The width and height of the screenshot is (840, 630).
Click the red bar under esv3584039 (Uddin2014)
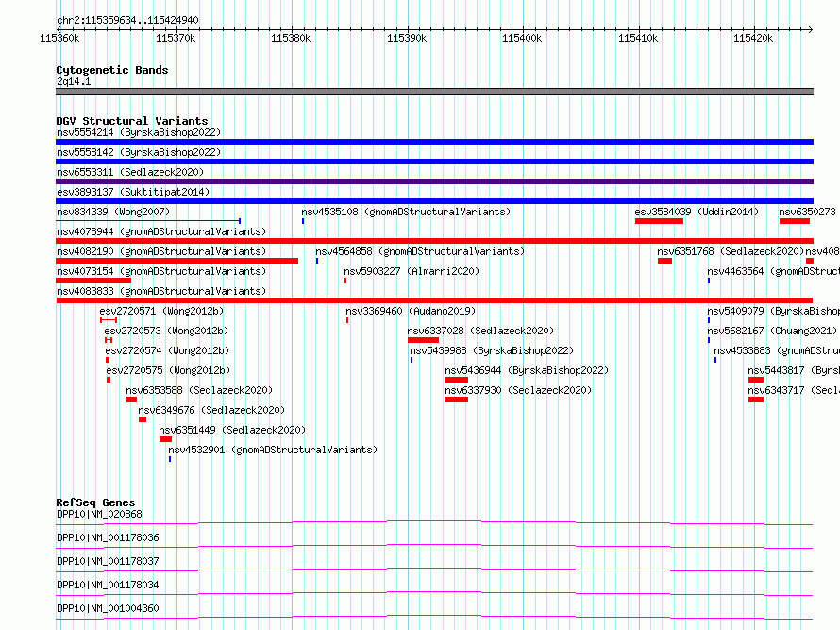[659, 221]
